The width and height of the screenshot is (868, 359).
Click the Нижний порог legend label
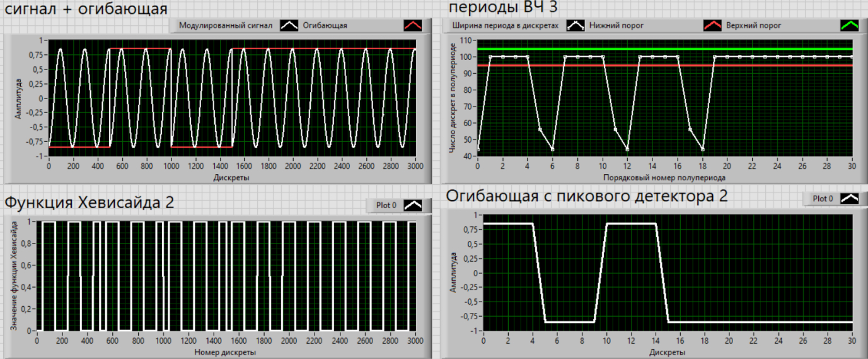coord(615,26)
